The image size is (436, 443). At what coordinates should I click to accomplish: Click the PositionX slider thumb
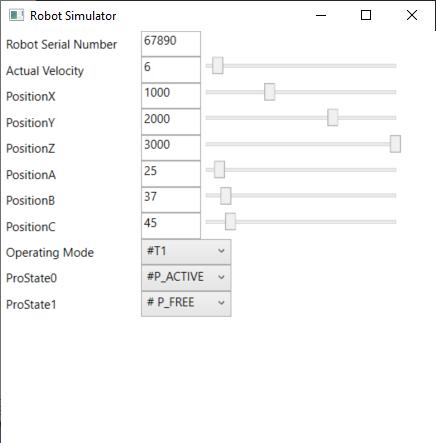point(270,92)
